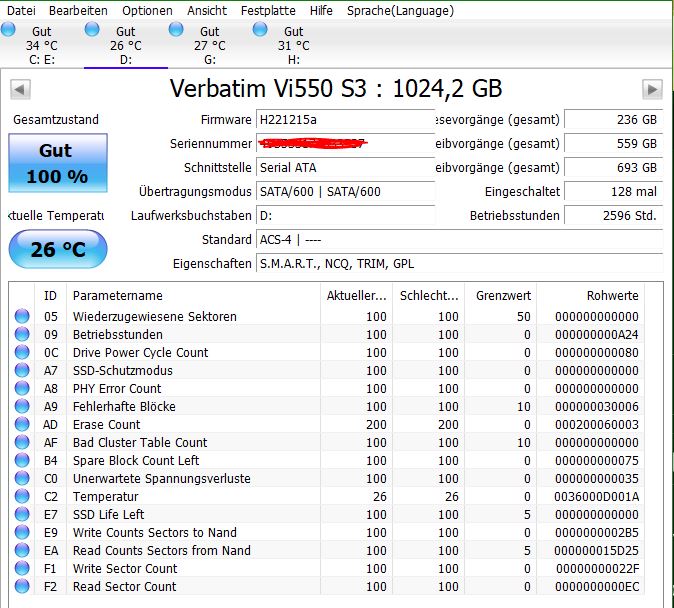Select the Wiederzugewiesene Sektoren parameter name
The width and height of the screenshot is (674, 608).
pyautogui.click(x=155, y=316)
